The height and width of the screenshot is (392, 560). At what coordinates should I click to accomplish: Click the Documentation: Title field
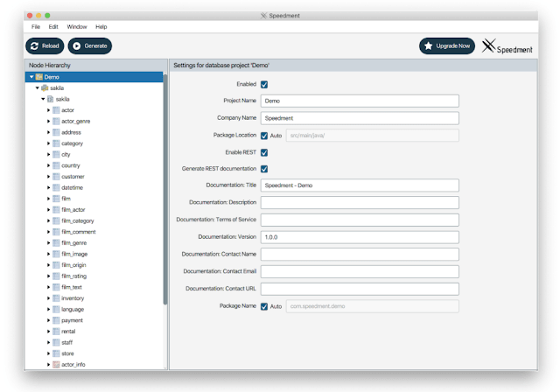360,185
